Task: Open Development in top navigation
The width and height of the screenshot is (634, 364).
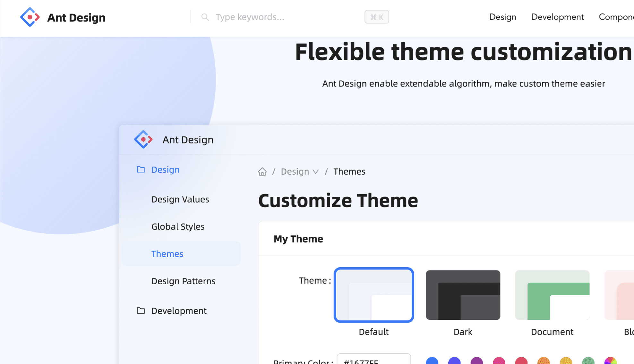Action: click(x=557, y=17)
